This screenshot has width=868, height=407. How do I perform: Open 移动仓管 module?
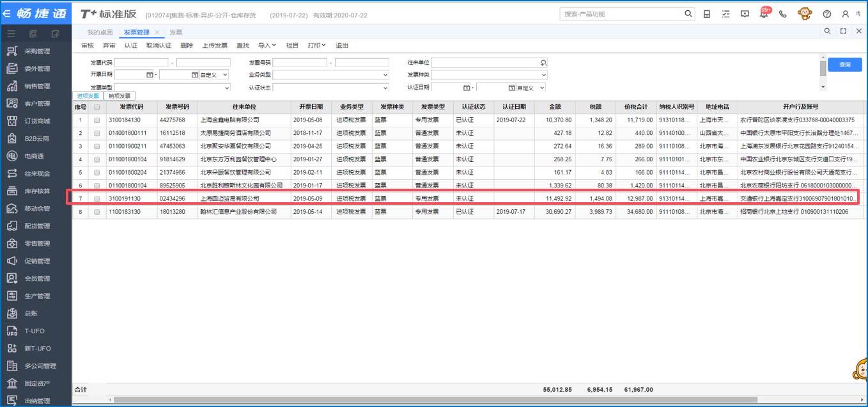click(x=37, y=209)
